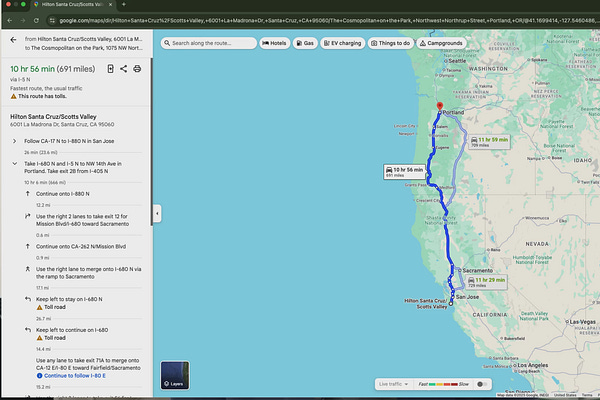Click the Sacramento city label on map
The width and height of the screenshot is (600, 400).
click(478, 271)
